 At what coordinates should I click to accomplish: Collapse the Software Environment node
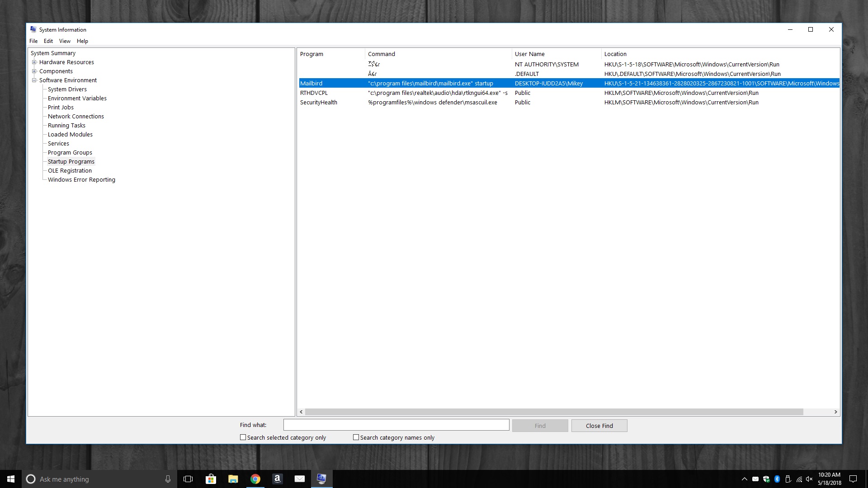(34, 80)
